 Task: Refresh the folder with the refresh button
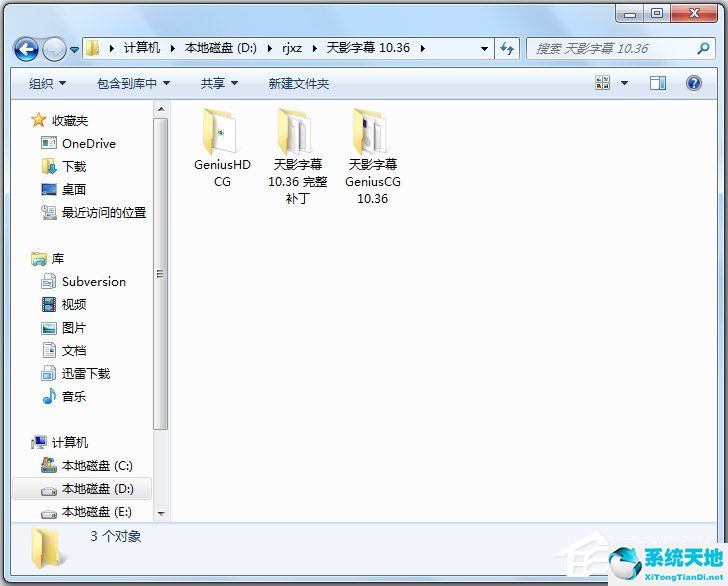tap(507, 48)
